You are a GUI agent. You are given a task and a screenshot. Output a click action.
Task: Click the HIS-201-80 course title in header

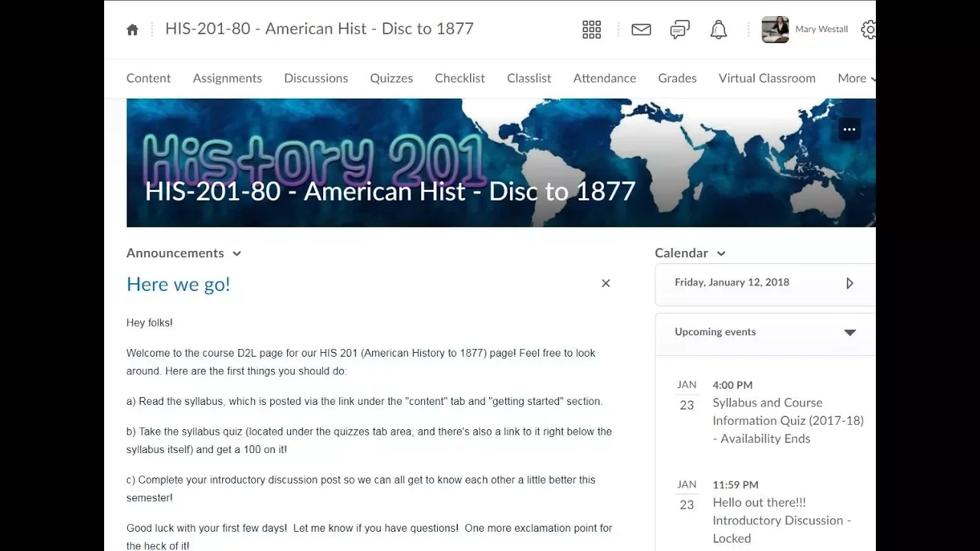point(319,29)
